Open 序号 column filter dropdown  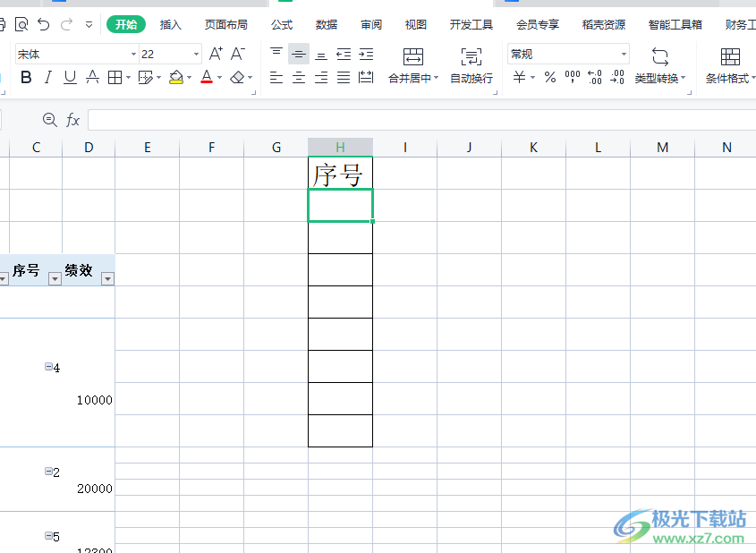coord(55,278)
